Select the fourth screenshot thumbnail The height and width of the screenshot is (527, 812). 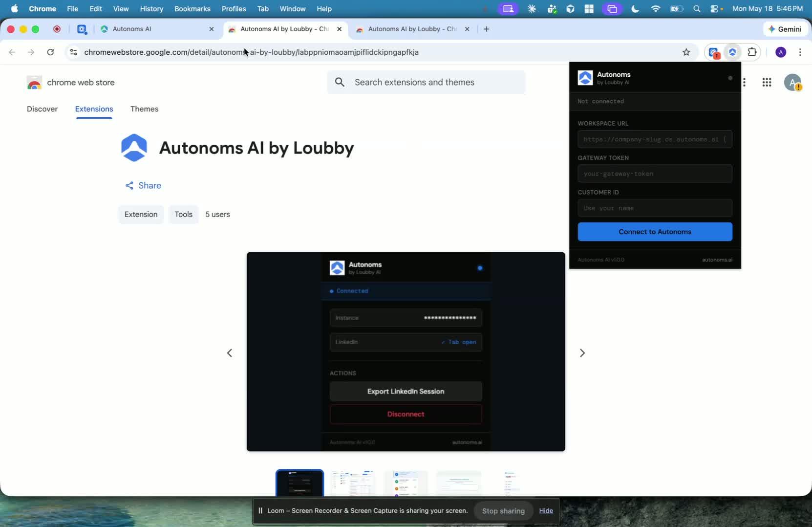pyautogui.click(x=459, y=483)
